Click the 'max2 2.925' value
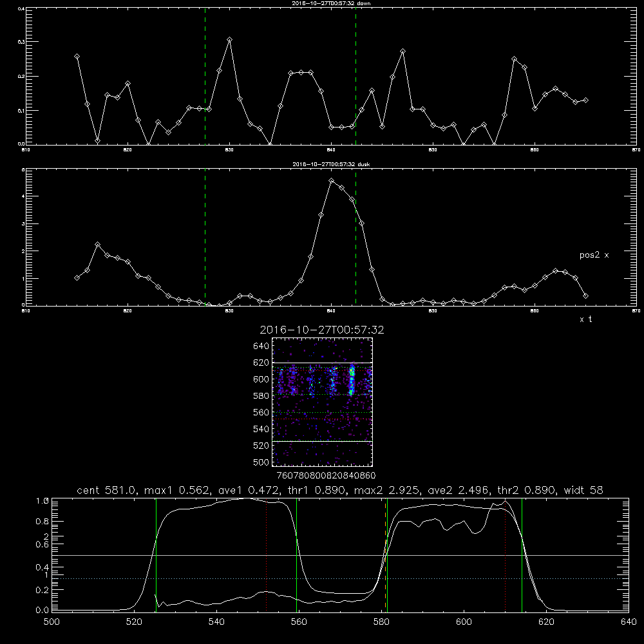644x644 pixels. [x=386, y=490]
